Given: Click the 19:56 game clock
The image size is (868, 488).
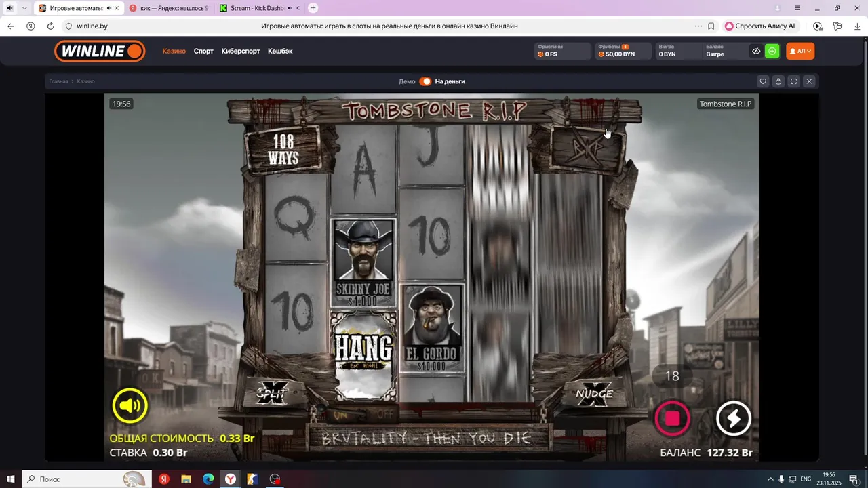Looking at the screenshot, I should [x=121, y=104].
